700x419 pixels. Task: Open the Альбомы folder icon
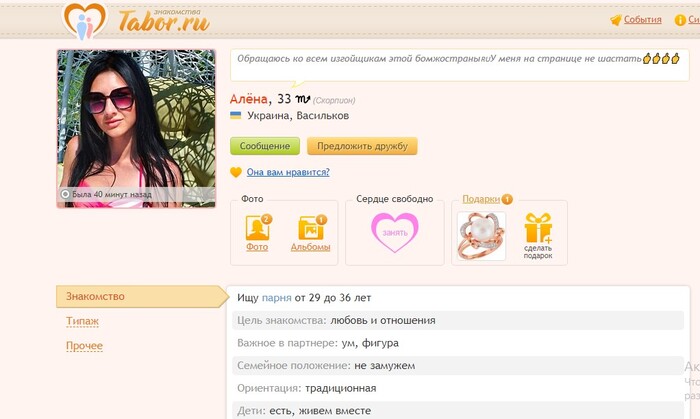coord(312,228)
